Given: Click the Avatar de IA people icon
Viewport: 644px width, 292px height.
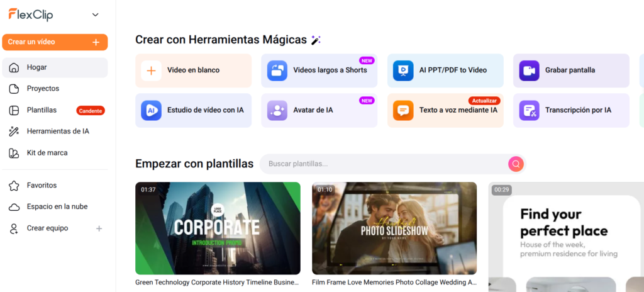Looking at the screenshot, I should click(277, 111).
